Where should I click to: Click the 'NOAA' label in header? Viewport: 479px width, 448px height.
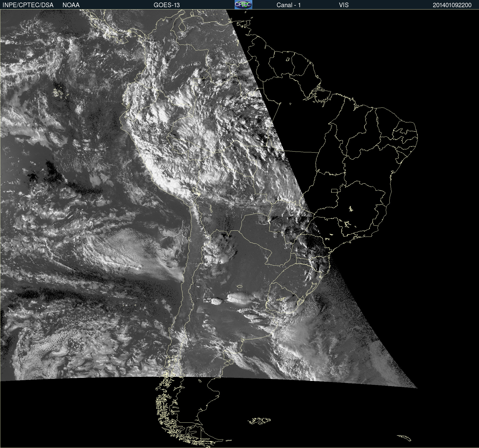(71, 5)
